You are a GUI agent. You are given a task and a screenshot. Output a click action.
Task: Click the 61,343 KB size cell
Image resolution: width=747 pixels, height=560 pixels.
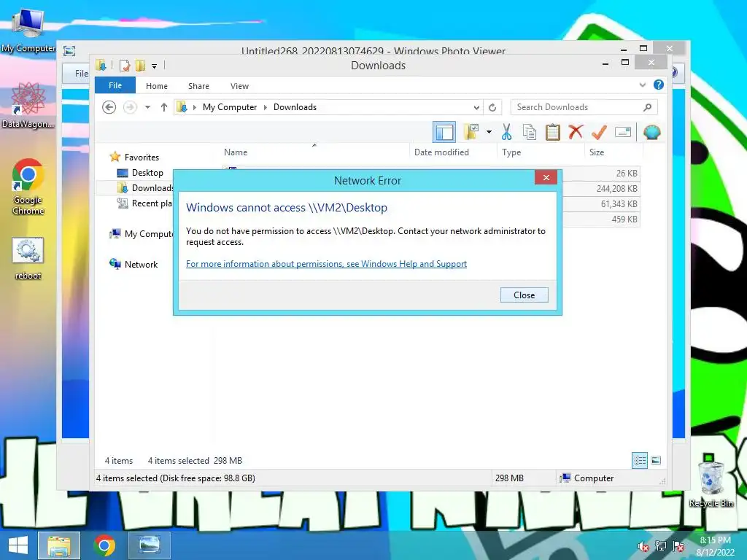(619, 204)
